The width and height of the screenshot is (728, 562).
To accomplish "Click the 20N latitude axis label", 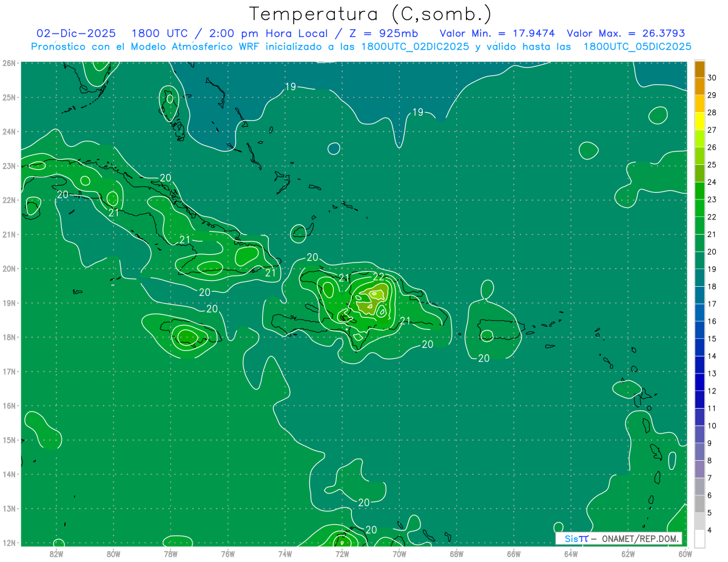I will (9, 269).
